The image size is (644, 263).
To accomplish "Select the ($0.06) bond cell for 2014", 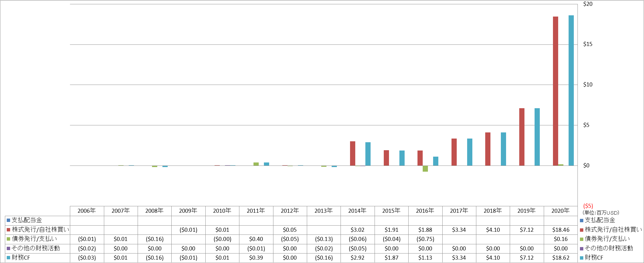I will click(357, 239).
